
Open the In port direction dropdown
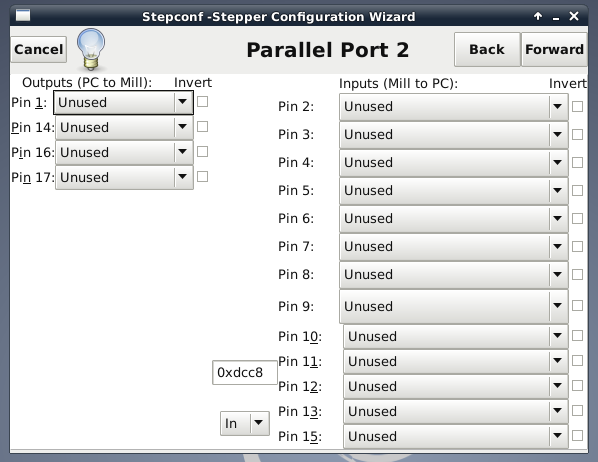245,423
